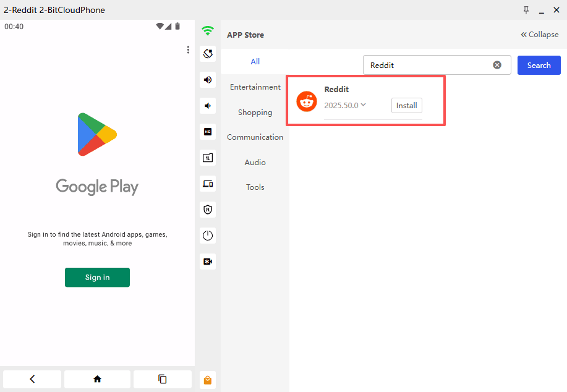
Task: Tap the Android home button
Action: pyautogui.click(x=97, y=379)
